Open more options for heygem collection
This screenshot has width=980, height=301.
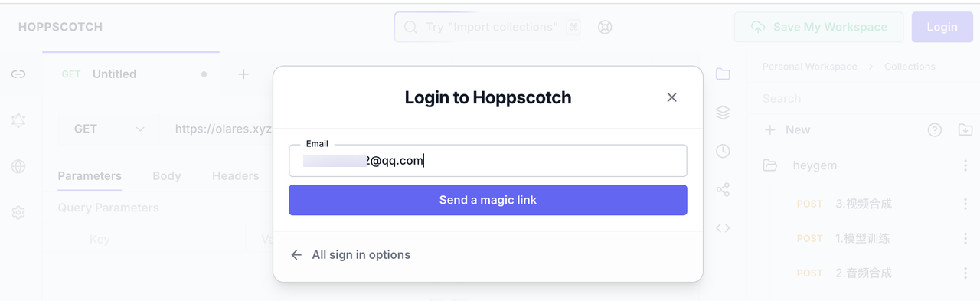click(x=965, y=165)
